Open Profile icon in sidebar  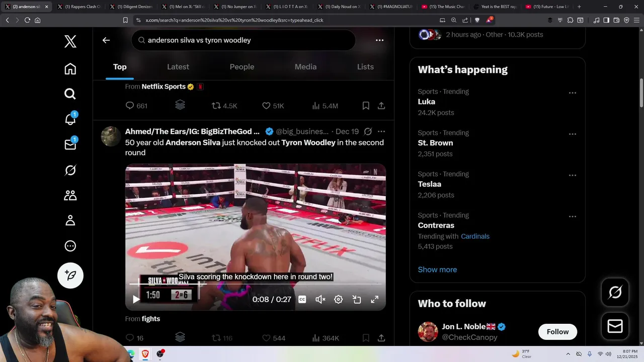(x=70, y=221)
